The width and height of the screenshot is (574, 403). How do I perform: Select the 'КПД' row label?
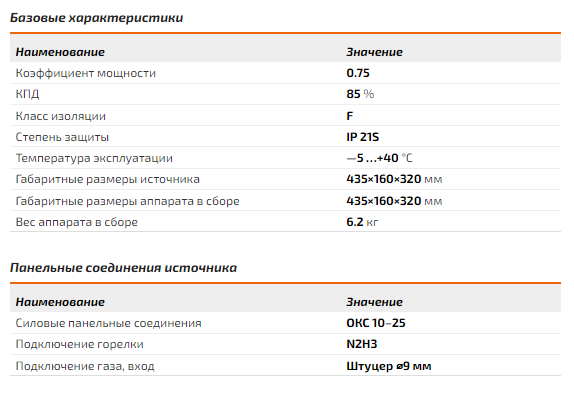27,94
